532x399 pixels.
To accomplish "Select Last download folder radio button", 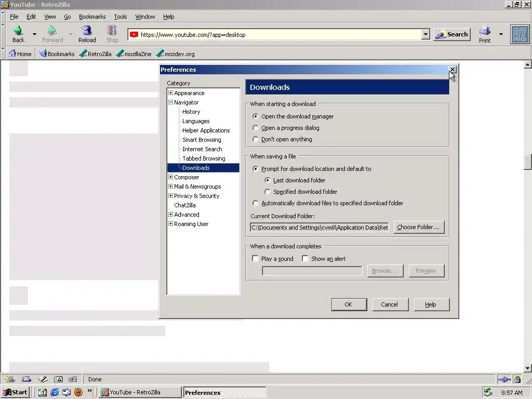I will point(268,180).
